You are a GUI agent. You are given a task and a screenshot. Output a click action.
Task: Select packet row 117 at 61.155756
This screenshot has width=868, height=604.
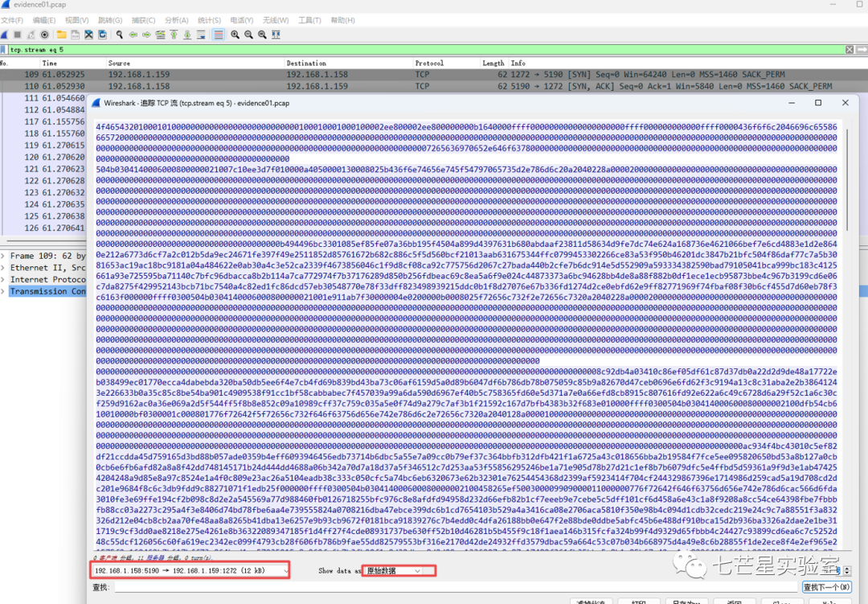tap(44, 122)
